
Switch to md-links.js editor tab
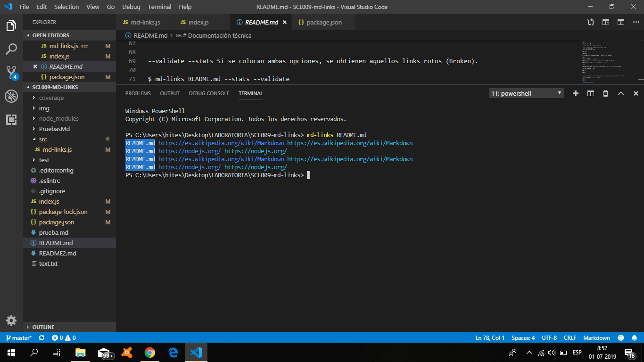(145, 22)
